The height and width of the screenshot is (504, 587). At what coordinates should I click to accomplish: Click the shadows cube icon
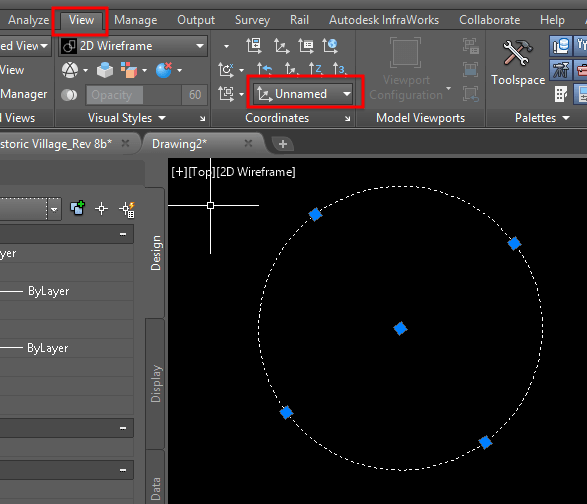click(x=105, y=70)
